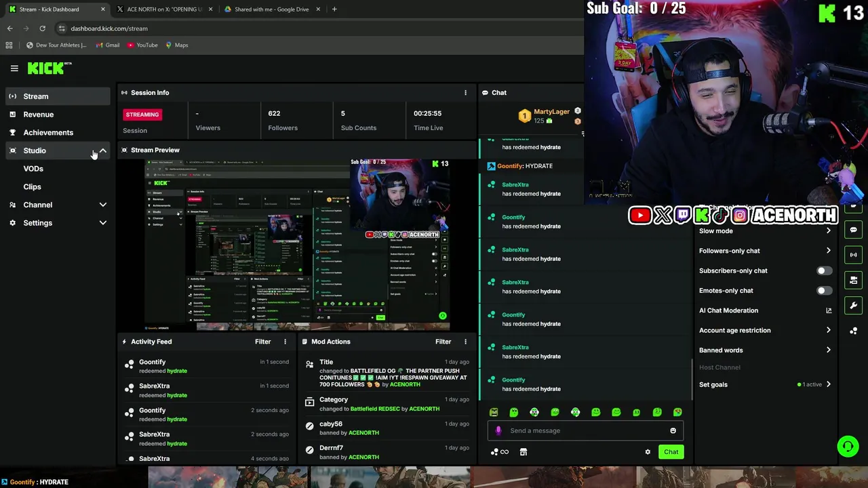Go back using browser back arrow

(9, 28)
